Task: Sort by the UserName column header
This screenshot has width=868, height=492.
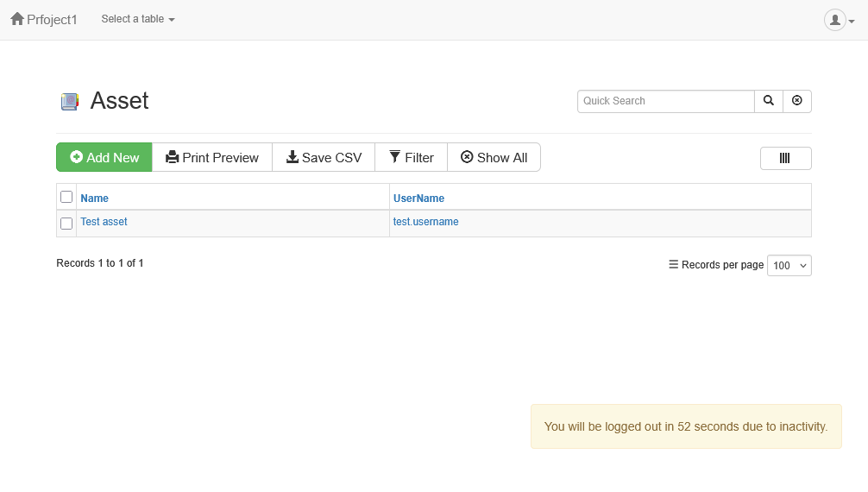Action: tap(418, 198)
